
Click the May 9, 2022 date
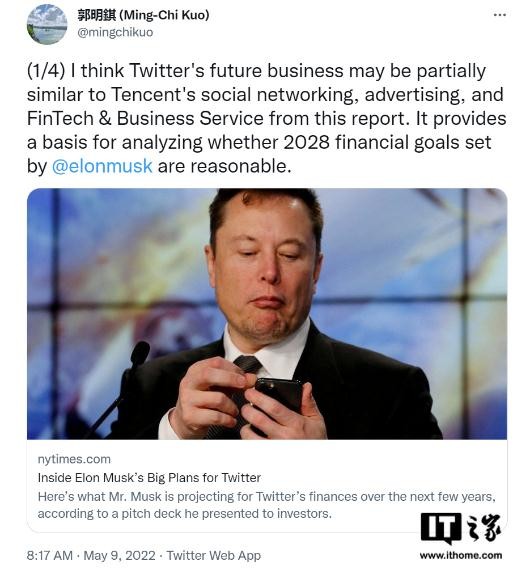click(x=120, y=555)
